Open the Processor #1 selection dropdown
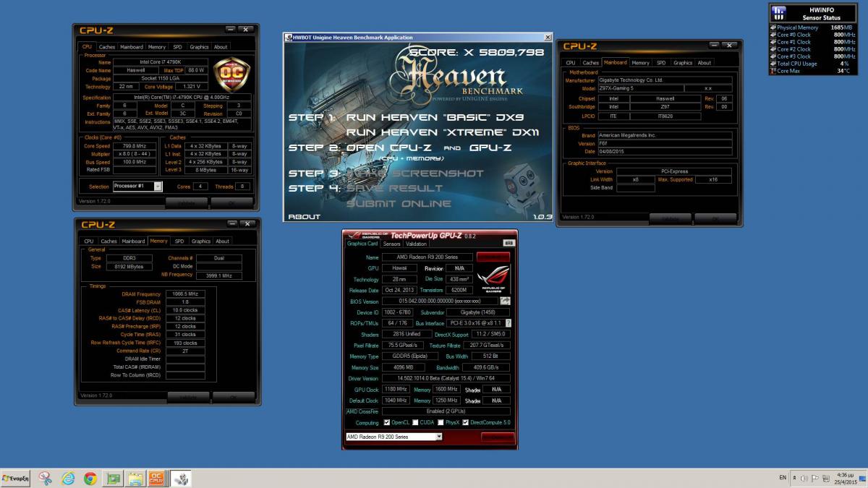 point(158,186)
